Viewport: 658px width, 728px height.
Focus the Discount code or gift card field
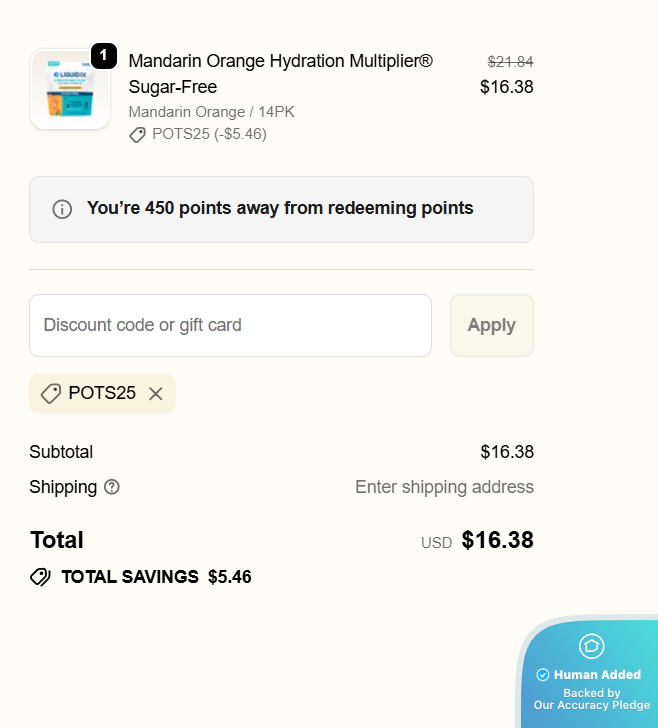230,325
